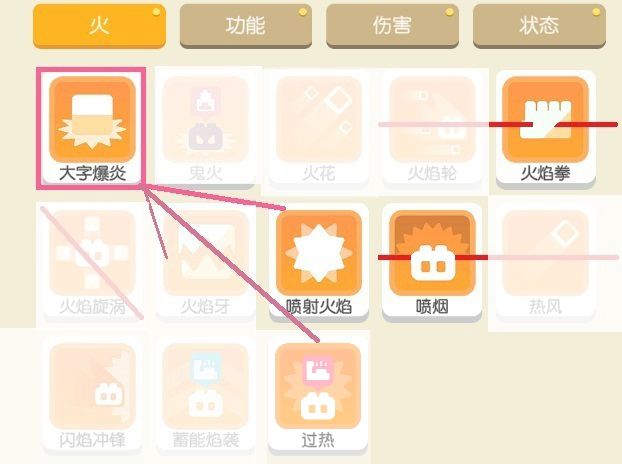Switch to the 火 tab
The width and height of the screenshot is (622, 464).
(x=99, y=26)
